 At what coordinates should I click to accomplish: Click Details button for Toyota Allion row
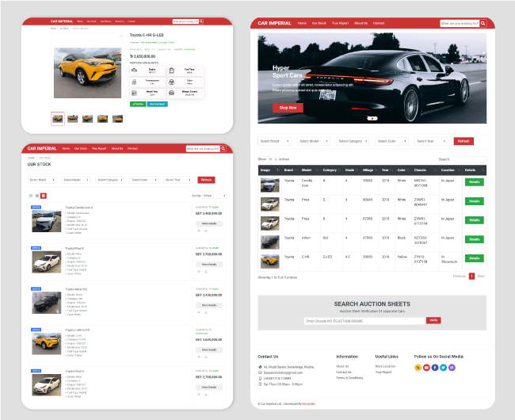(x=474, y=237)
